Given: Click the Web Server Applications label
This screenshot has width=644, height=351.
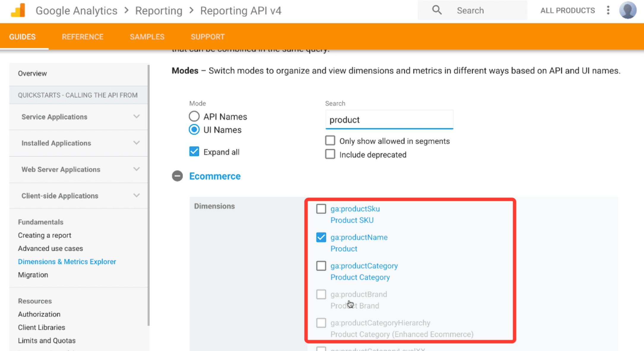Looking at the screenshot, I should pos(61,169).
